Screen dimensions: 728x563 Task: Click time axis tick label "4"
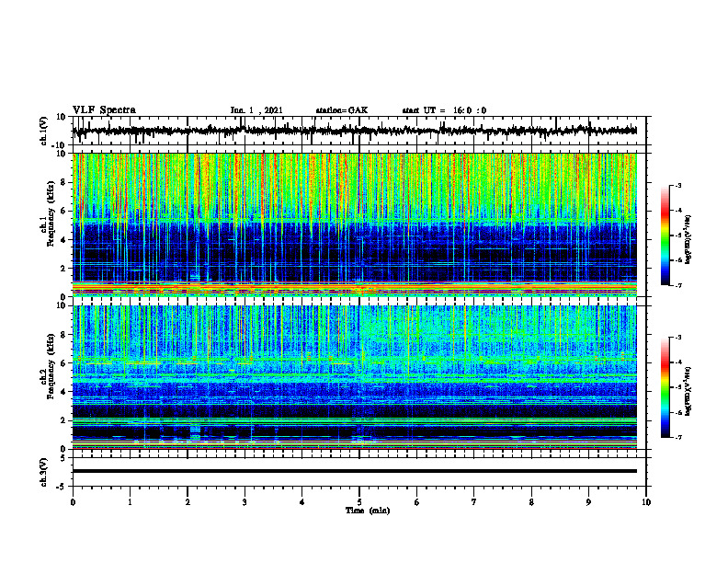tap(302, 502)
